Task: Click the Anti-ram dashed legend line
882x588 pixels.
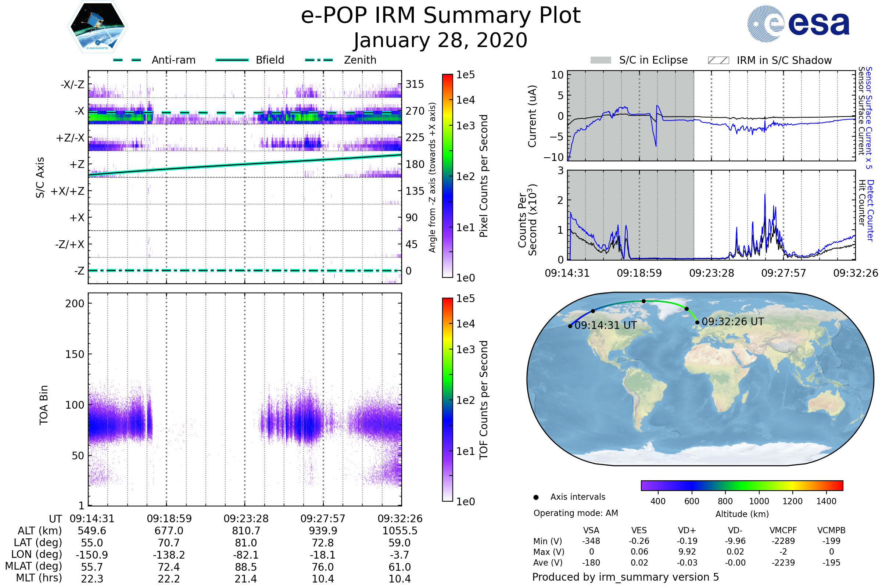Action: click(x=127, y=60)
